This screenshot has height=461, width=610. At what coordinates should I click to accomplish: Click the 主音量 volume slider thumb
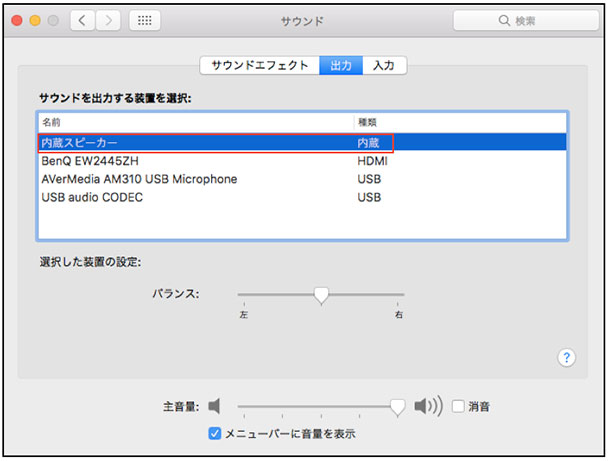click(398, 408)
